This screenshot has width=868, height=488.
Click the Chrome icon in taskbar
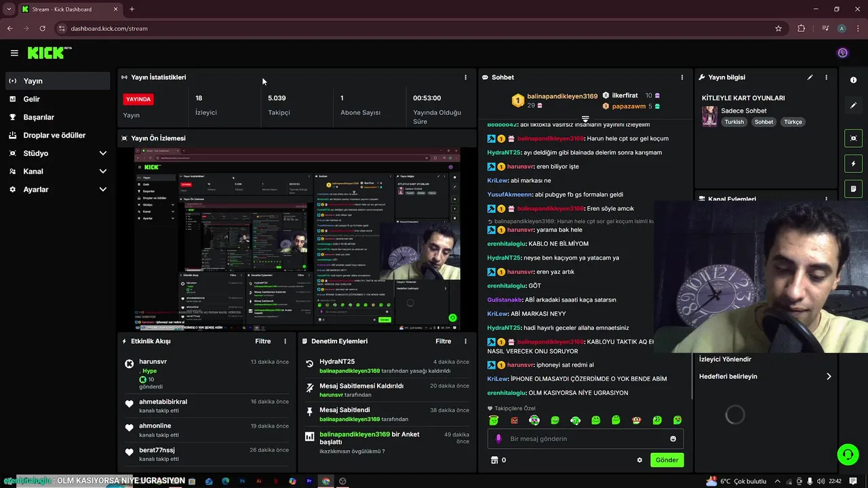tap(326, 481)
